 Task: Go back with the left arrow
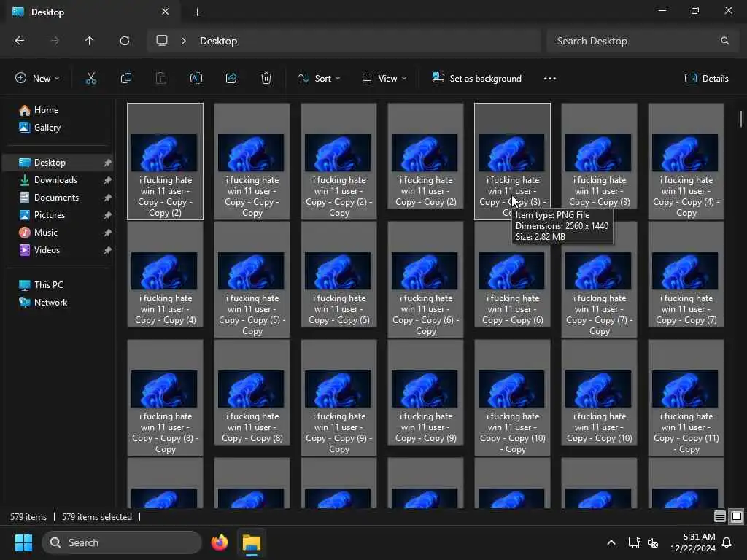[20, 41]
